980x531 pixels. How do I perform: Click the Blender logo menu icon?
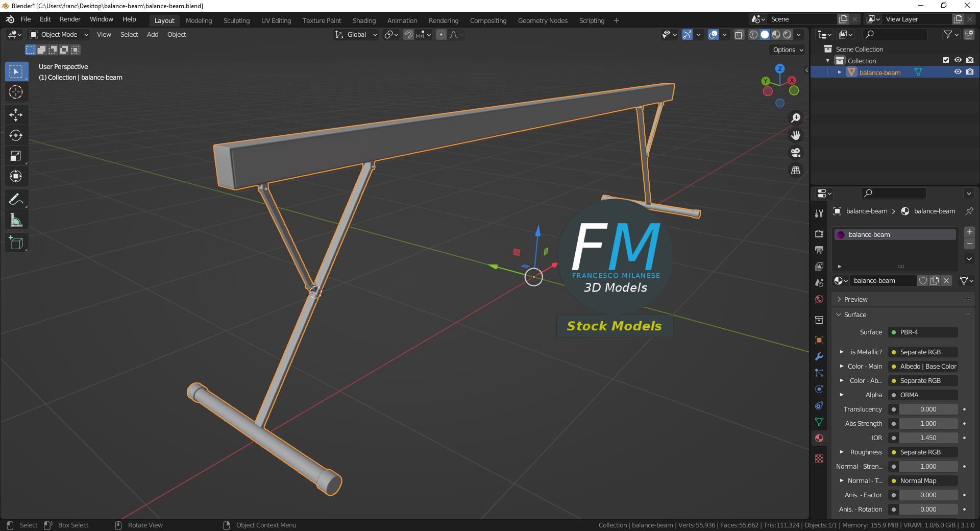click(10, 19)
